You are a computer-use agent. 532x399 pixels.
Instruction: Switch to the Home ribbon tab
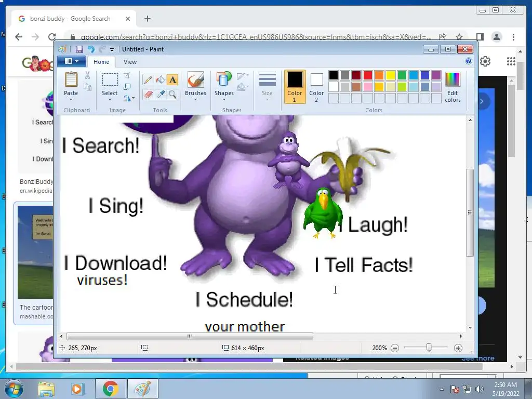(x=101, y=62)
